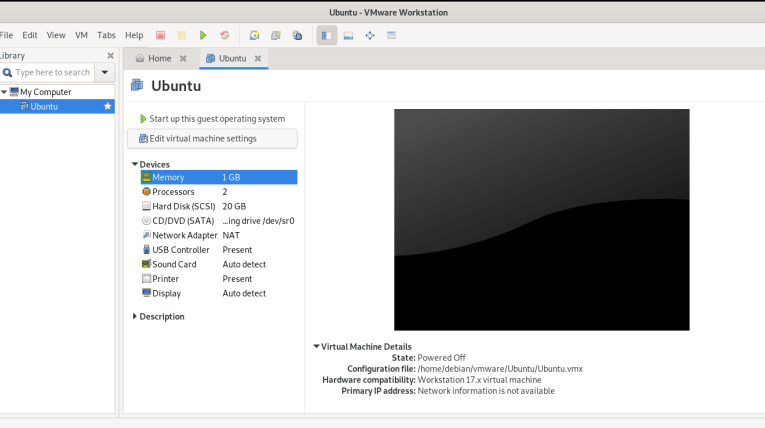Viewport: 765px width, 428px height.
Task: Start up this guest operating system
Action: click(x=212, y=119)
